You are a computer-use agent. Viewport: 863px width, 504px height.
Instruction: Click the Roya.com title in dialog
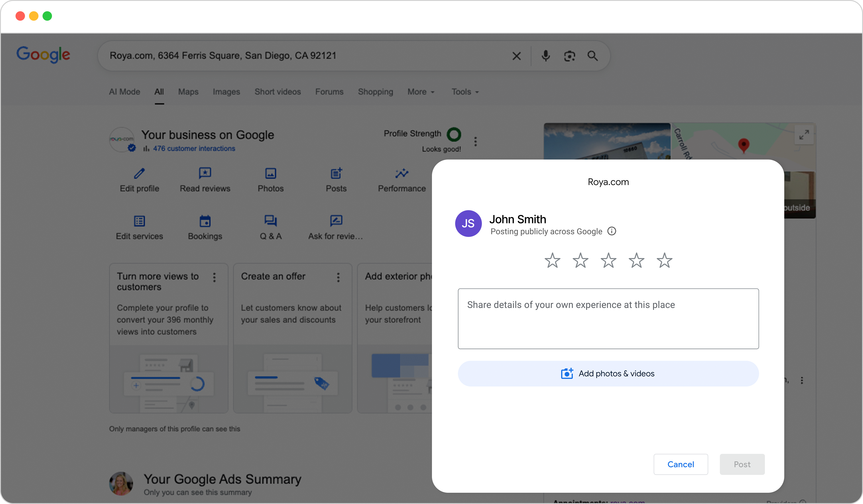[608, 182]
